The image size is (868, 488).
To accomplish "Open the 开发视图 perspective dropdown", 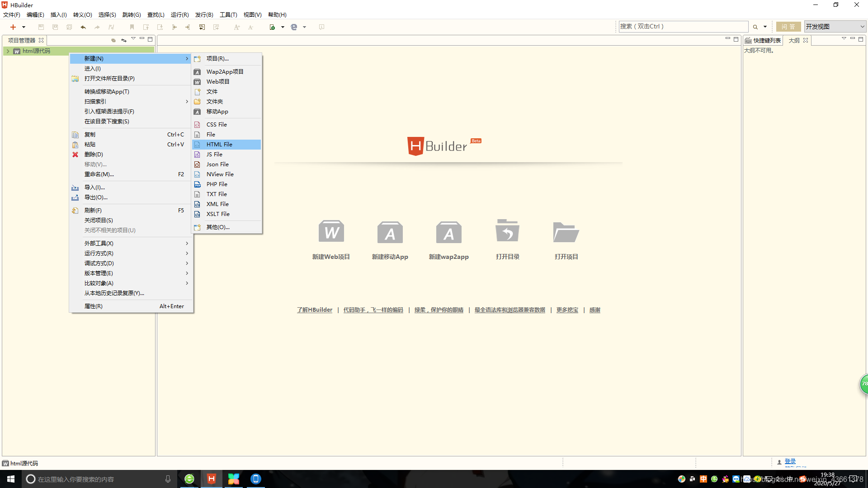I will click(835, 27).
